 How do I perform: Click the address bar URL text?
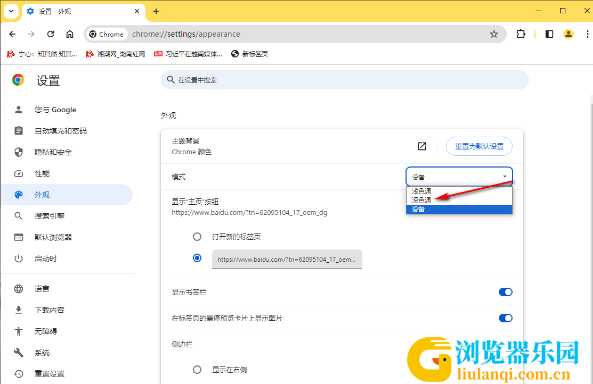tap(186, 34)
